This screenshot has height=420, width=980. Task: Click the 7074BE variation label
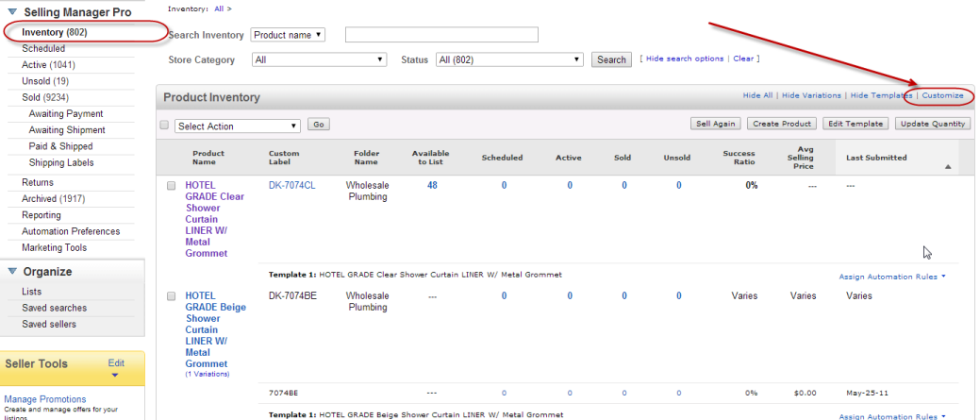point(284,394)
